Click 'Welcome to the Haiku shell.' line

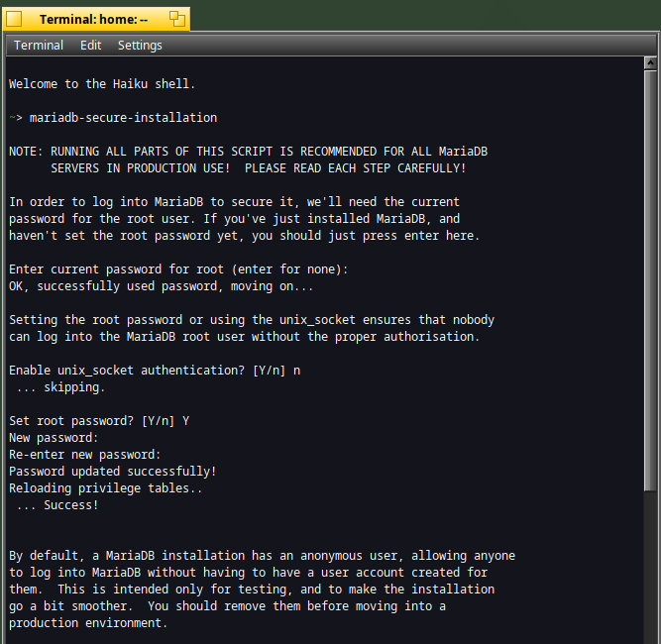[102, 84]
